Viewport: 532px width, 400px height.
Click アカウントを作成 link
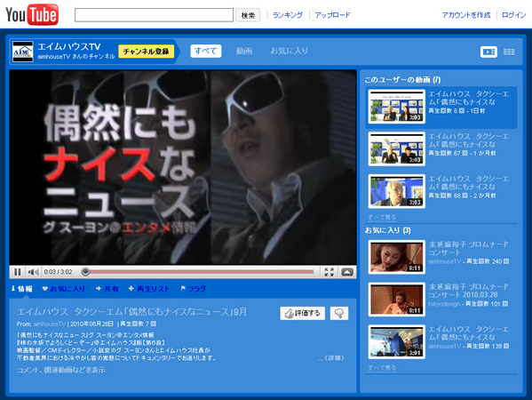(466, 15)
